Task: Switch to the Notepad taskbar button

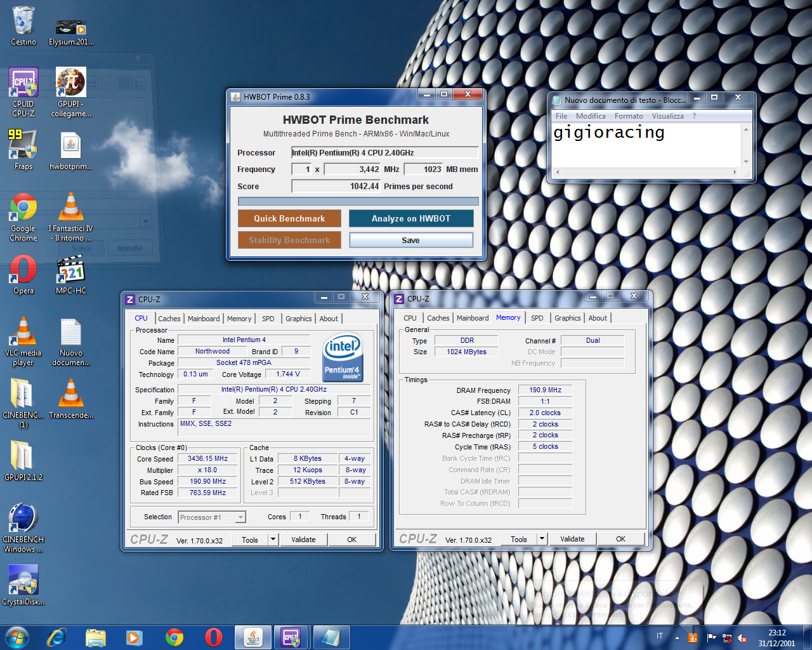Action: pos(331,637)
